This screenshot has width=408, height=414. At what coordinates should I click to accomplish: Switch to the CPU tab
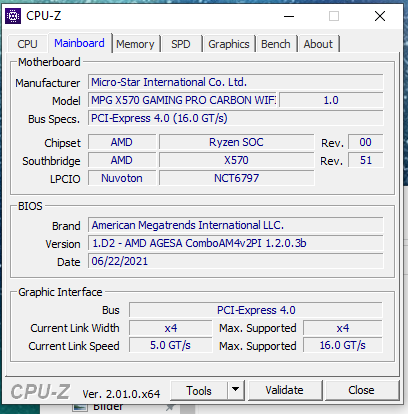[27, 44]
